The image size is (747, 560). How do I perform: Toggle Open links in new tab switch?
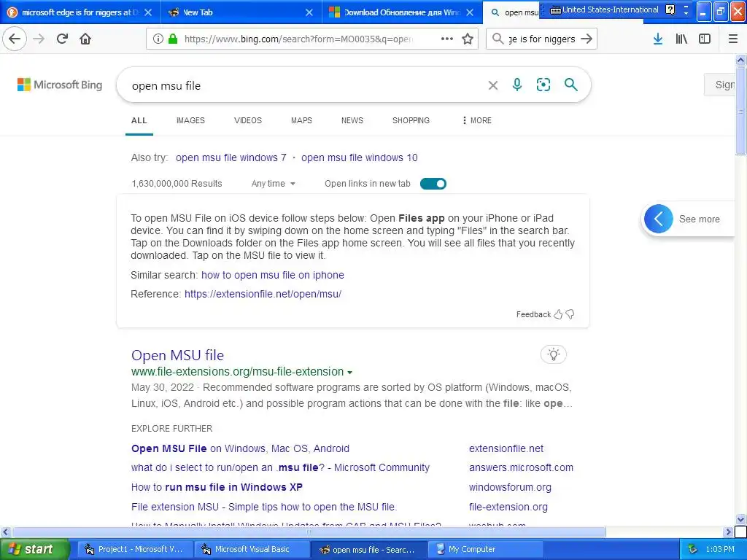point(433,184)
